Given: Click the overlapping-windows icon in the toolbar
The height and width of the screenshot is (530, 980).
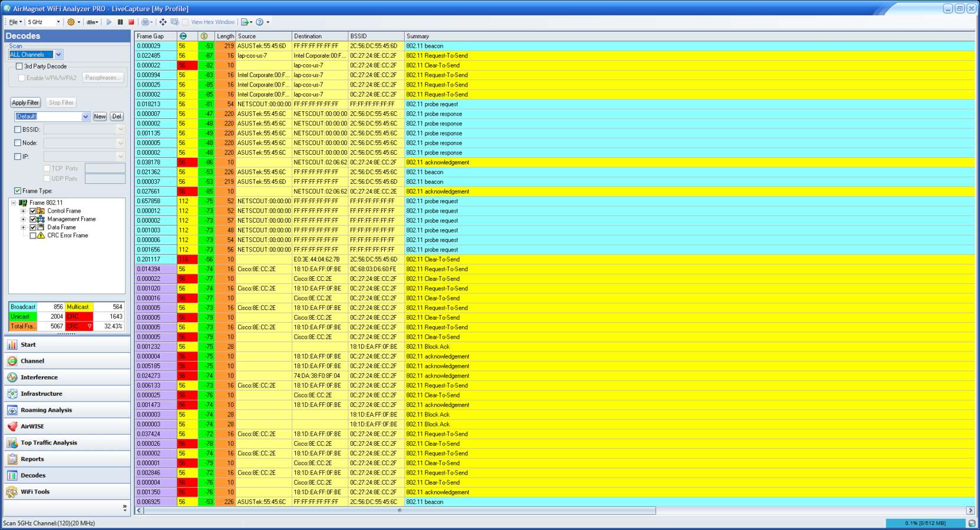Looking at the screenshot, I should pos(174,22).
